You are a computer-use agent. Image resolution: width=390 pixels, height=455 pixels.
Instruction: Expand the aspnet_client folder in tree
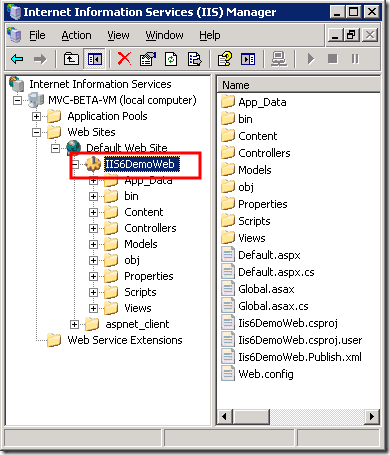click(x=74, y=324)
